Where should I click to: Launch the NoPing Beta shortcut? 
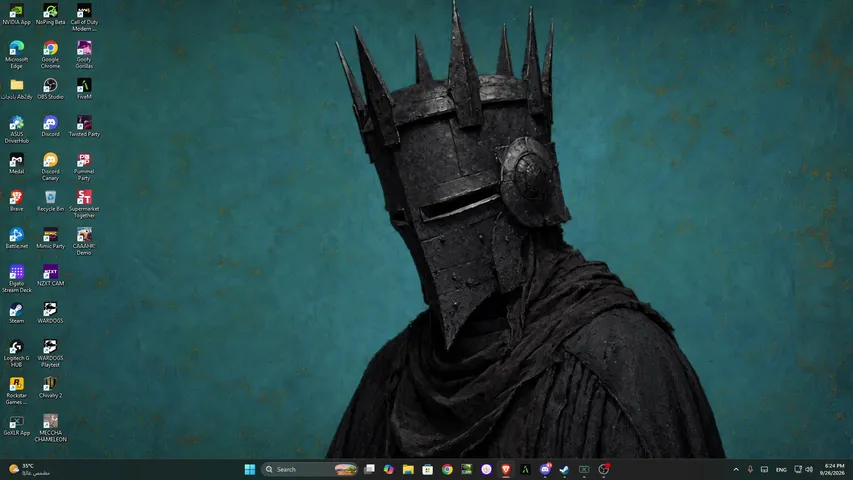(50, 15)
